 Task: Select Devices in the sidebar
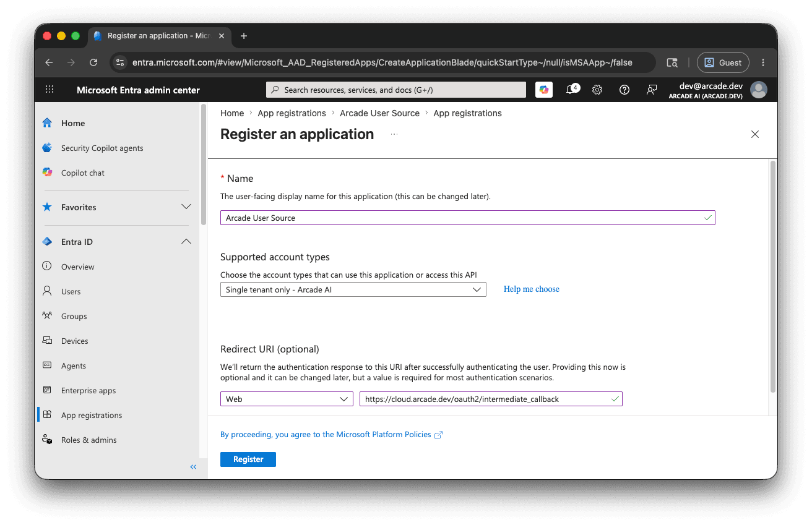coord(75,341)
